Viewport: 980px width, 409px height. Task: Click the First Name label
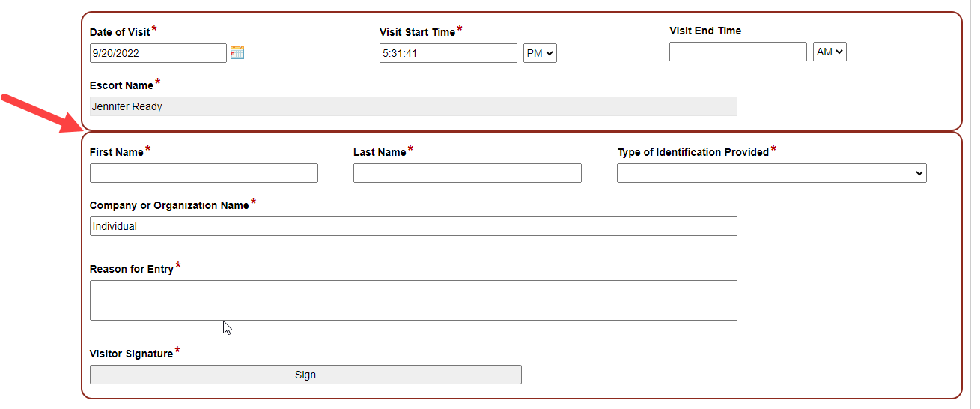tap(116, 152)
